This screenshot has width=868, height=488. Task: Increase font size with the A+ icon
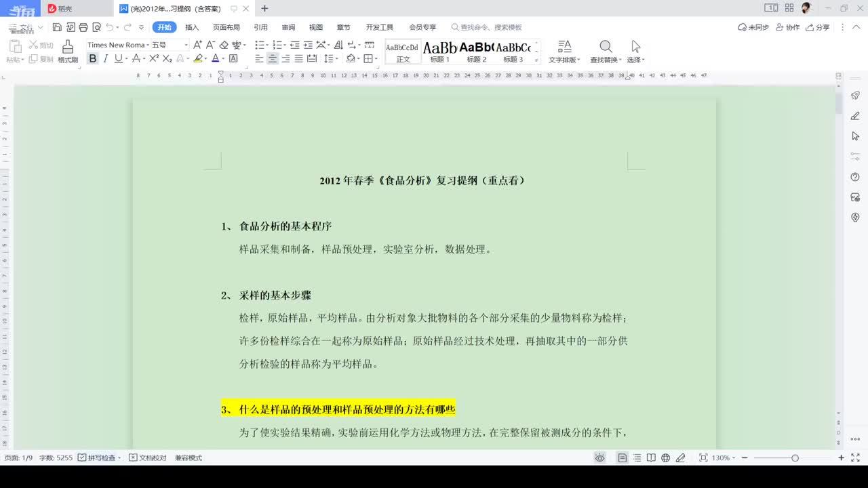click(197, 45)
